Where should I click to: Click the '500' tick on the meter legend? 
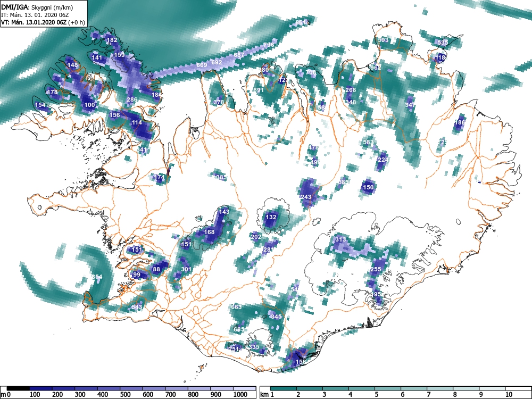click(125, 395)
